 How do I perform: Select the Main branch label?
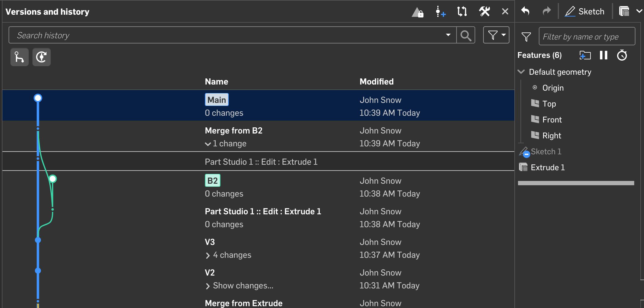click(x=217, y=100)
